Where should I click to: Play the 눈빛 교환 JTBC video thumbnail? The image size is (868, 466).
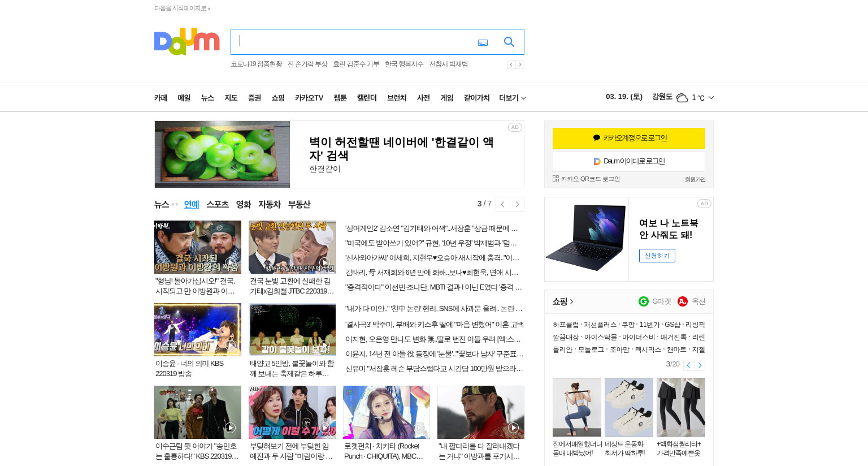(x=292, y=247)
